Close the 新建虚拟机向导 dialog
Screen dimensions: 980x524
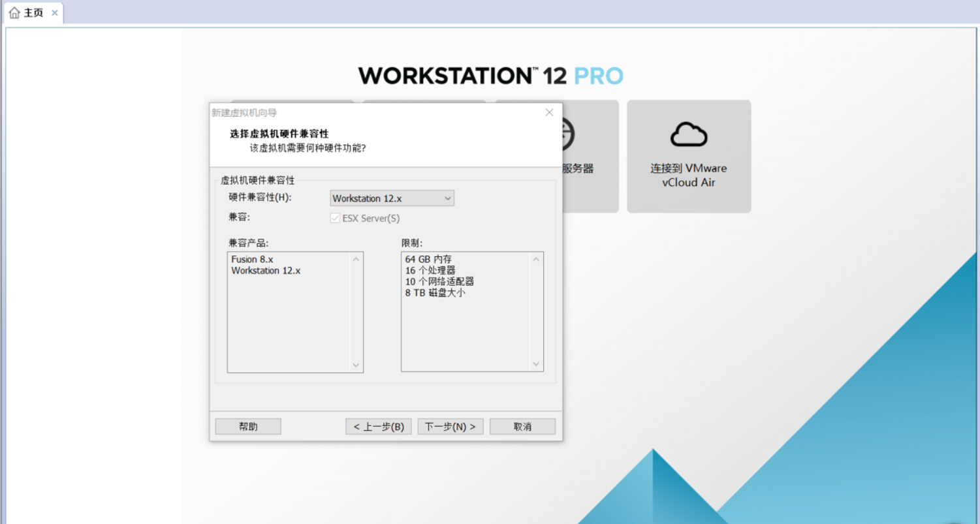tap(549, 112)
